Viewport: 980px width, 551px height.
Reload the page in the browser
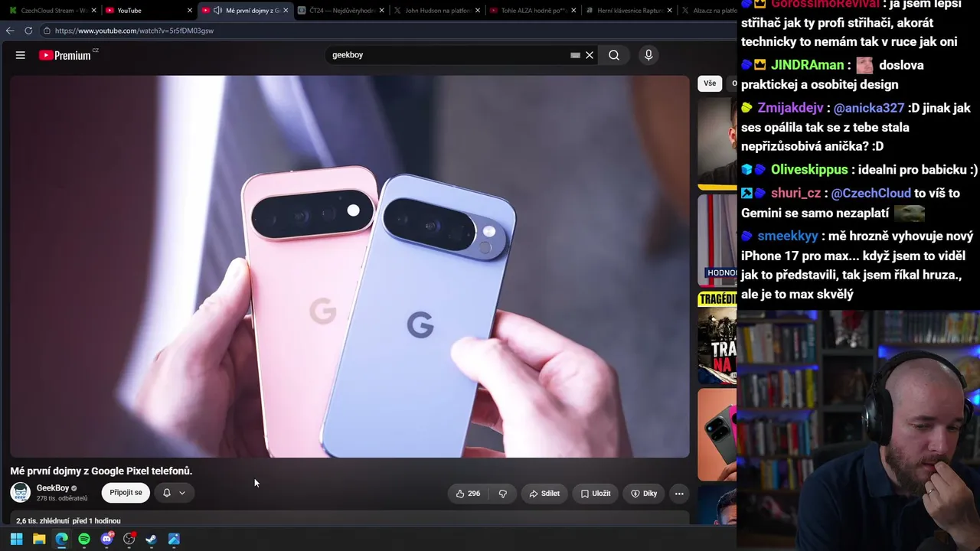(x=28, y=31)
